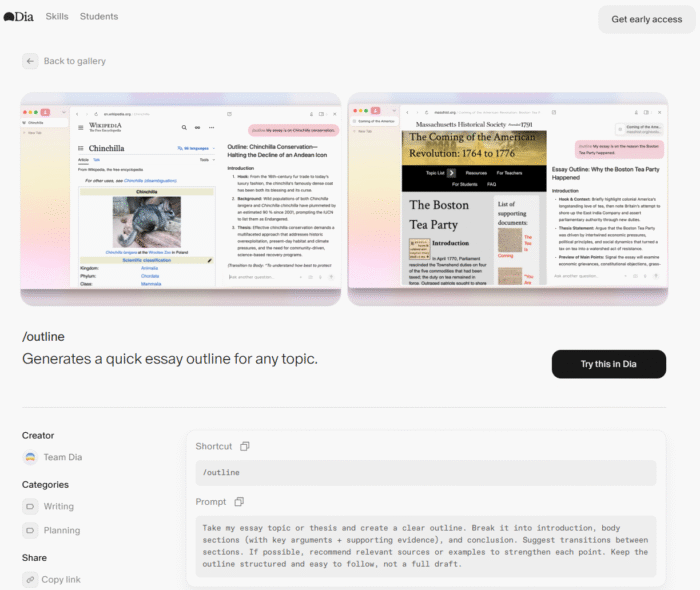Screen dimensions: 700x590
Task: Click the back arrow icon button
Action: click(30, 61)
